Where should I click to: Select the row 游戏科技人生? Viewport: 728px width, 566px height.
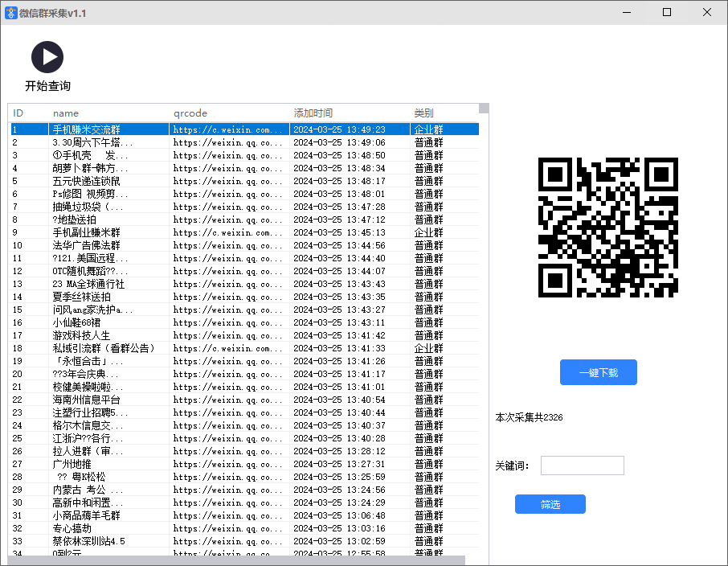point(81,335)
